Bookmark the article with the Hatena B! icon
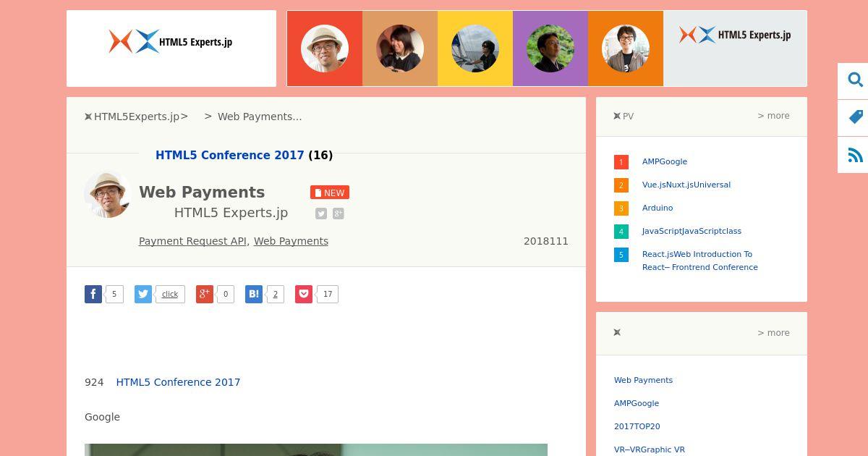Screen dimensions: 868x456 tap(254, 294)
